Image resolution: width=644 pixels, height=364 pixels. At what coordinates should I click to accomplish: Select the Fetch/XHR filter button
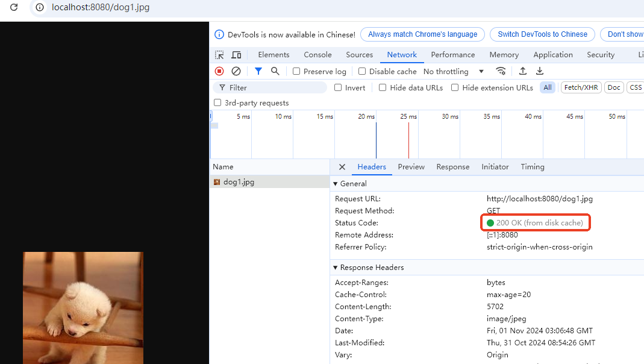581,87
